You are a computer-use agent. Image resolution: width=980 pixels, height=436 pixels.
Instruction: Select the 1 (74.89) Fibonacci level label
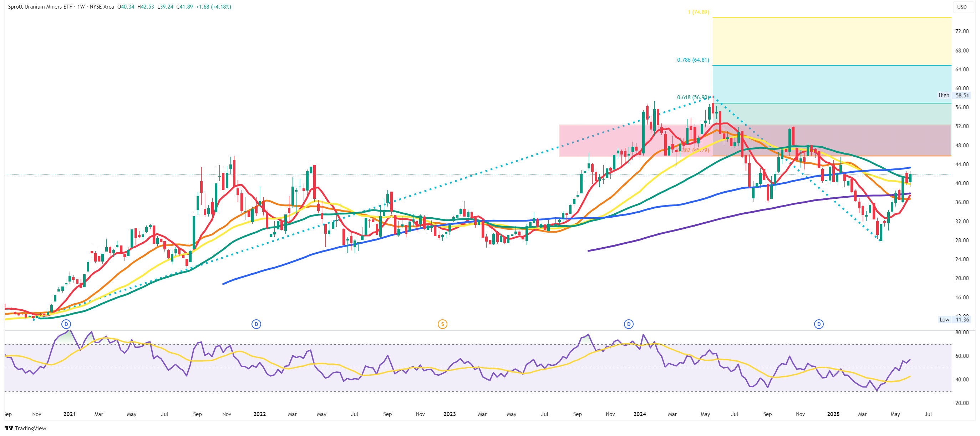tap(698, 12)
